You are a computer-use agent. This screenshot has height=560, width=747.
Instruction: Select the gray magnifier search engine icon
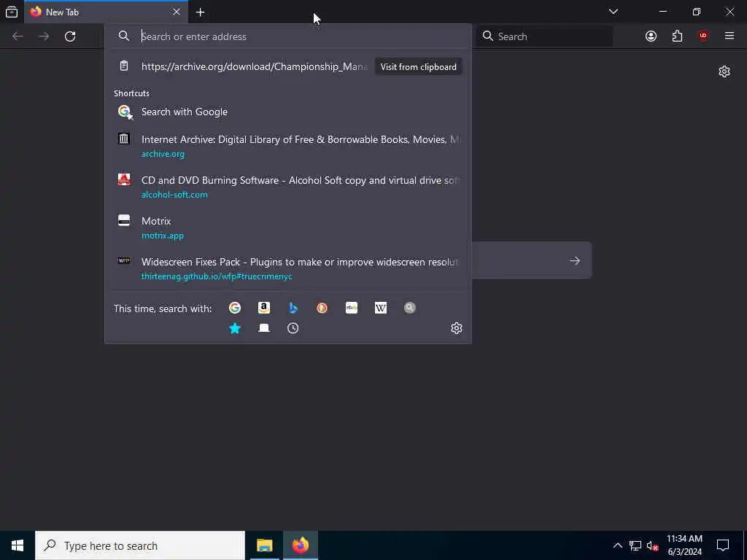tap(410, 308)
